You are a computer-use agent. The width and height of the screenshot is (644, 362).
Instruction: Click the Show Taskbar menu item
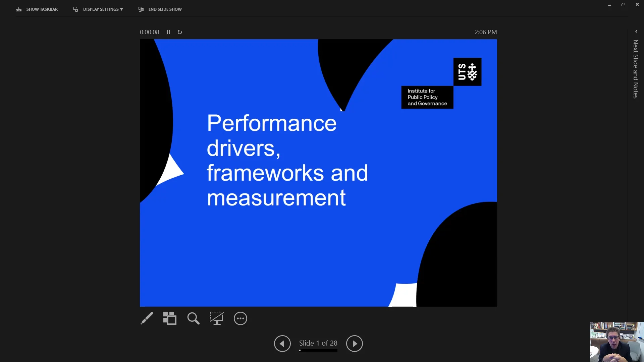tap(42, 9)
